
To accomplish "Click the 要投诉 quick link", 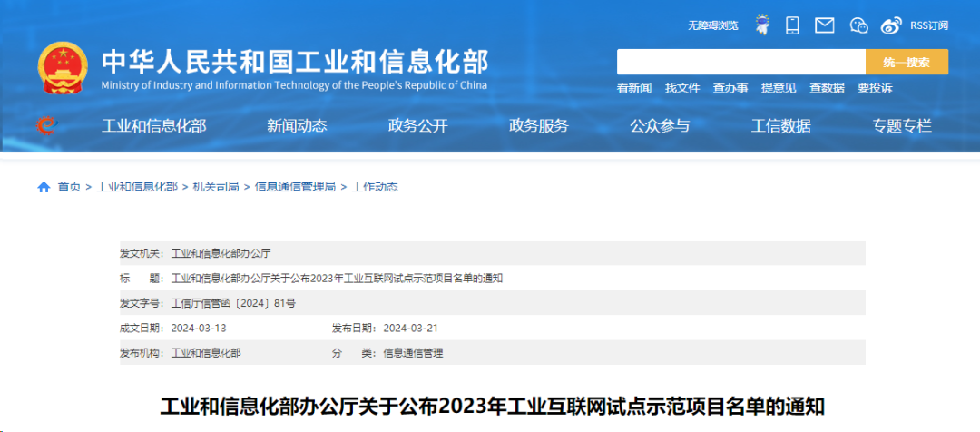I will (875, 88).
